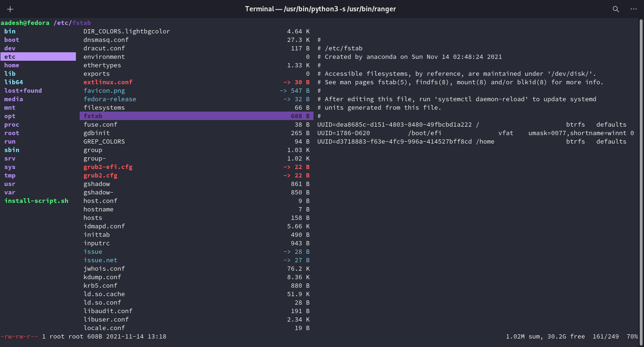The width and height of the screenshot is (644, 347).
Task: Select the fstab file entry
Action: [92, 116]
